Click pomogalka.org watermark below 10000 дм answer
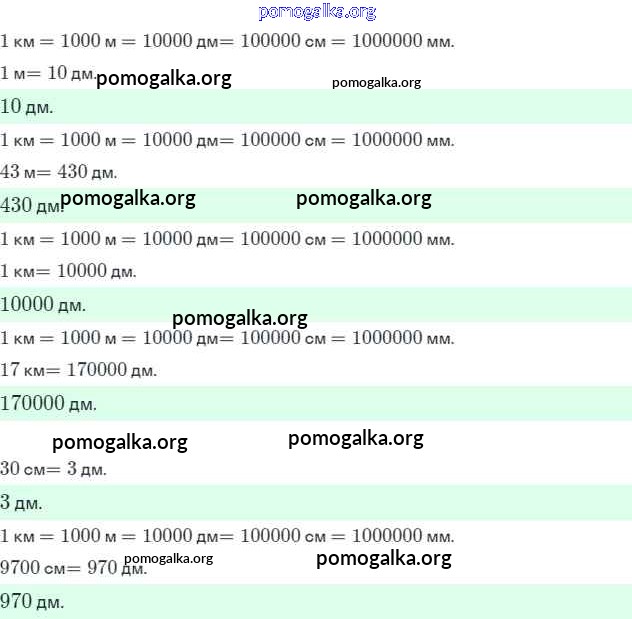 coord(239,318)
